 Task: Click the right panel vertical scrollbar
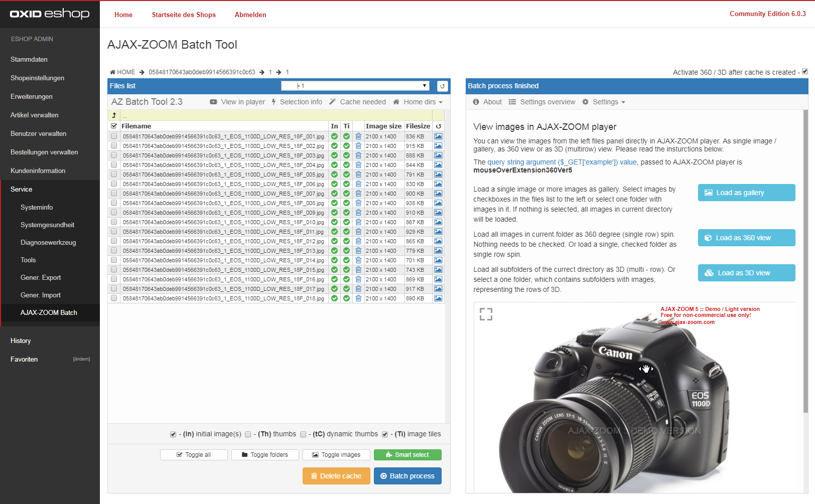pos(805,261)
